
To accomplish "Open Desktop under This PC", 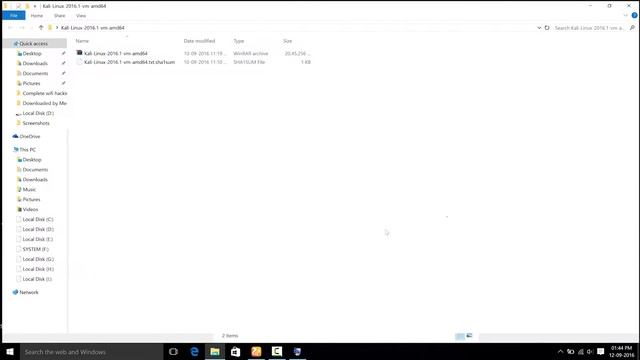I will (x=32, y=160).
